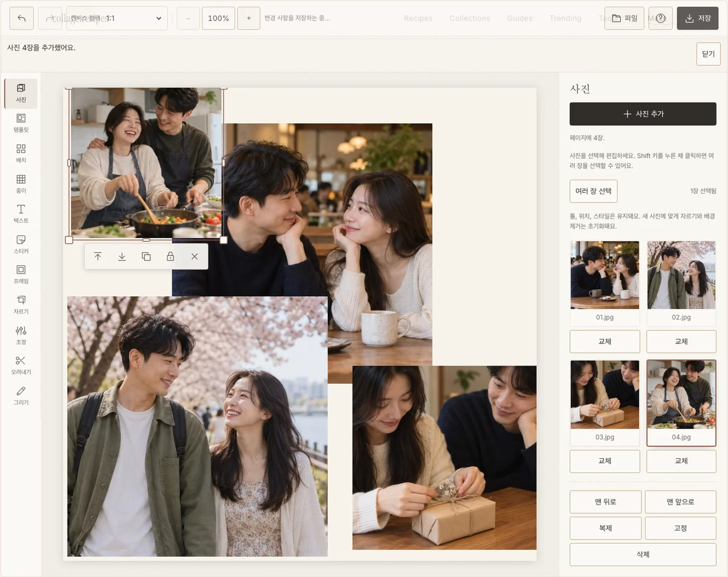This screenshot has height=577, width=728.
Task: Lock the selected photo via padlock icon
Action: pyautogui.click(x=170, y=256)
